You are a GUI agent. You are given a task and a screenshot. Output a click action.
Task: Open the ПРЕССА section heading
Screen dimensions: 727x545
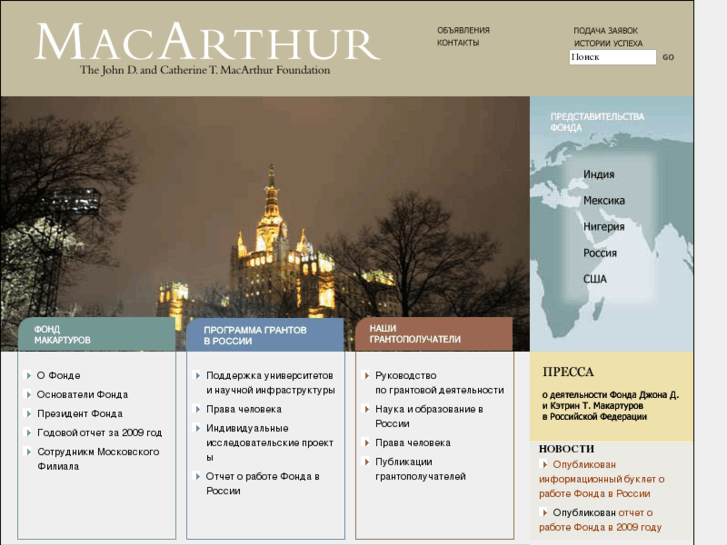[x=568, y=372]
